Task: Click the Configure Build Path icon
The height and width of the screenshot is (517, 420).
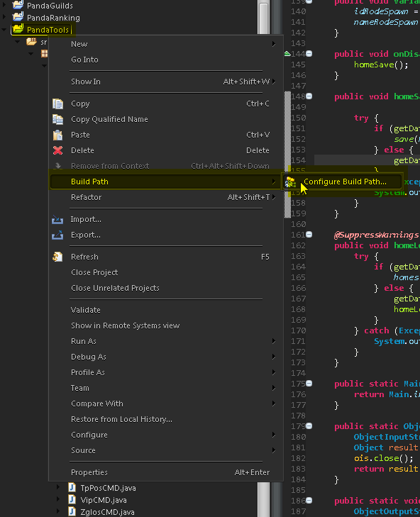Action: (x=290, y=182)
